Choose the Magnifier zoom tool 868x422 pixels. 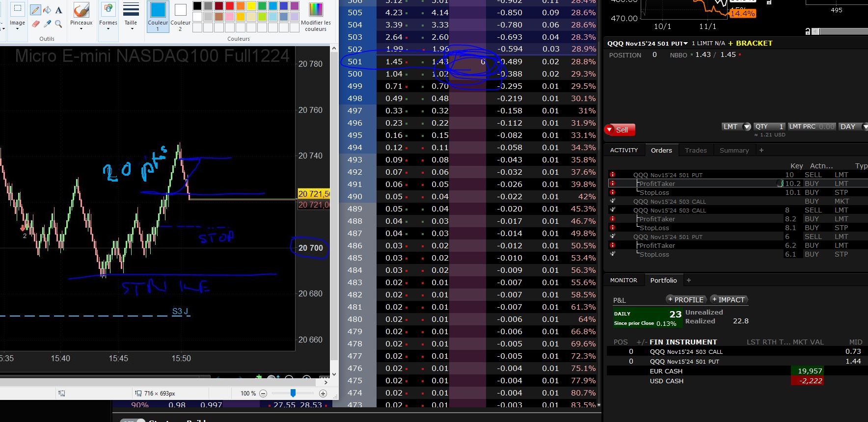[58, 24]
